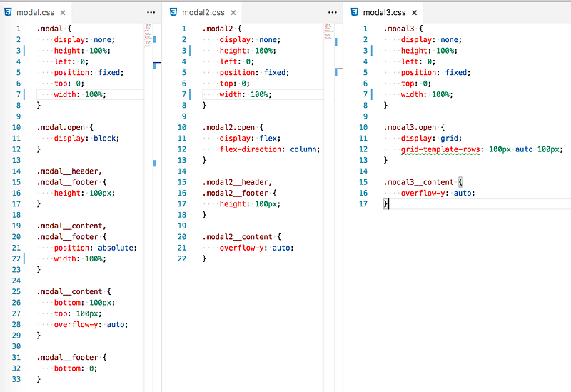Close the modal3.css tab

point(414,13)
